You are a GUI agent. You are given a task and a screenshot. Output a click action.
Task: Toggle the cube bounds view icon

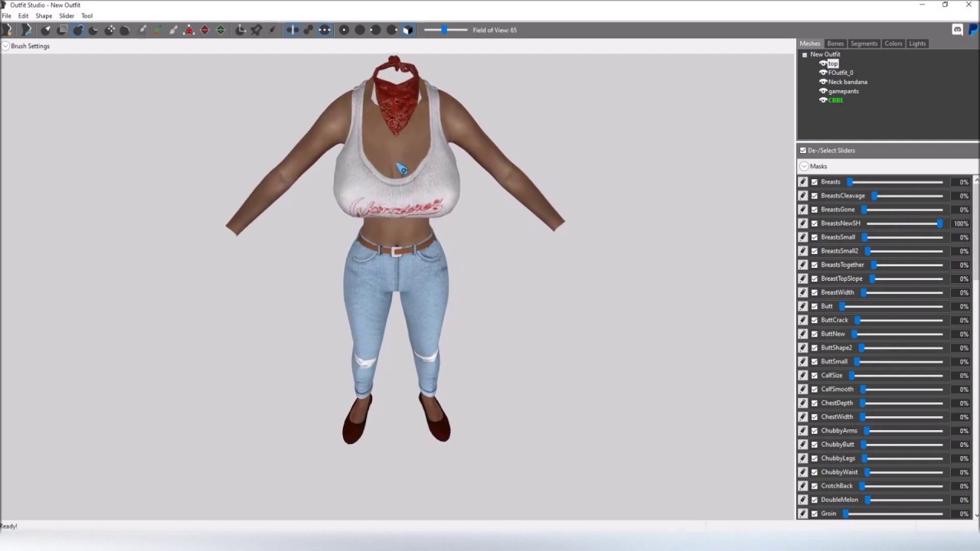click(407, 30)
